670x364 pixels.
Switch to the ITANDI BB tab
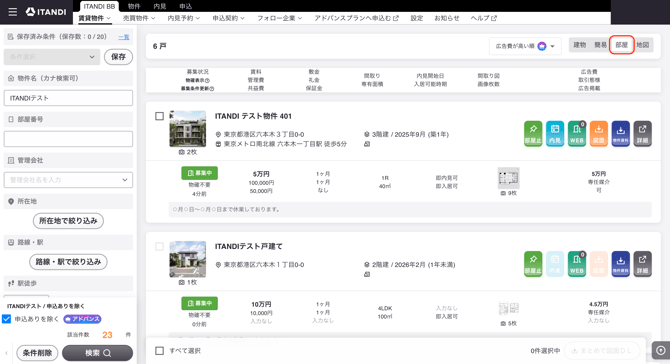99,6
